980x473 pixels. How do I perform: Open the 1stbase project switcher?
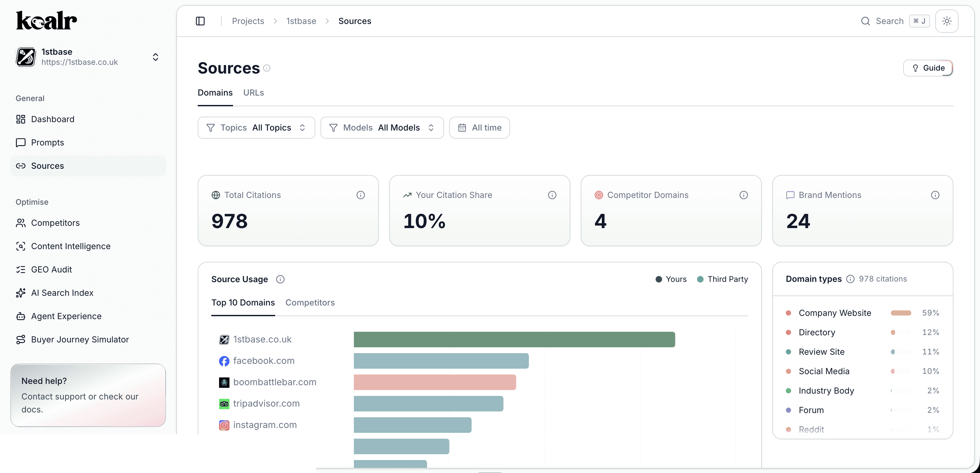coord(155,57)
